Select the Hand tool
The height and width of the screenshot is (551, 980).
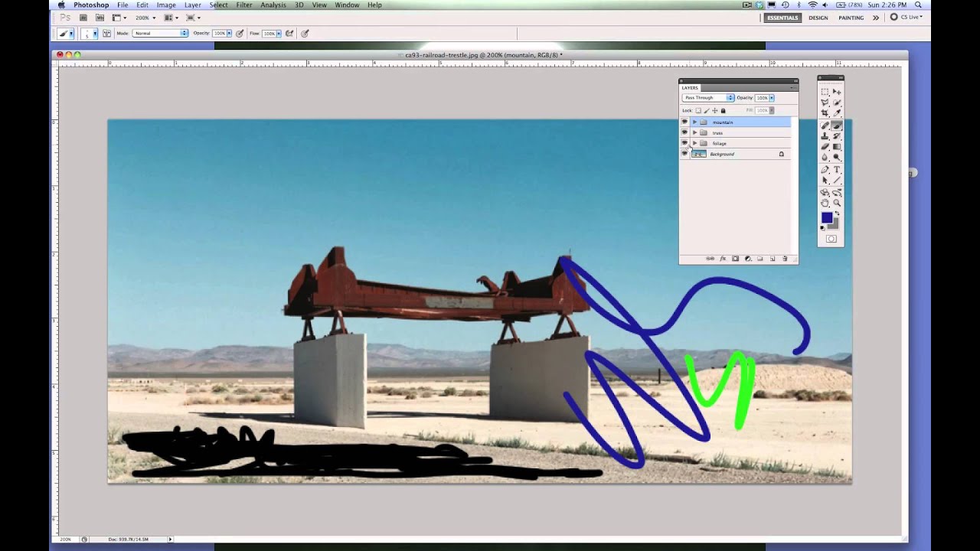825,203
